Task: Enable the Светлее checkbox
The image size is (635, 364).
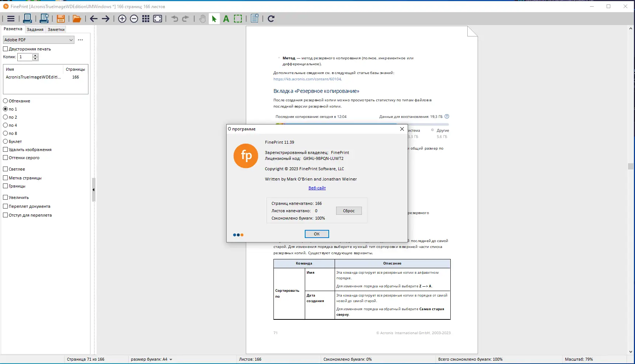Action: pyautogui.click(x=6, y=169)
